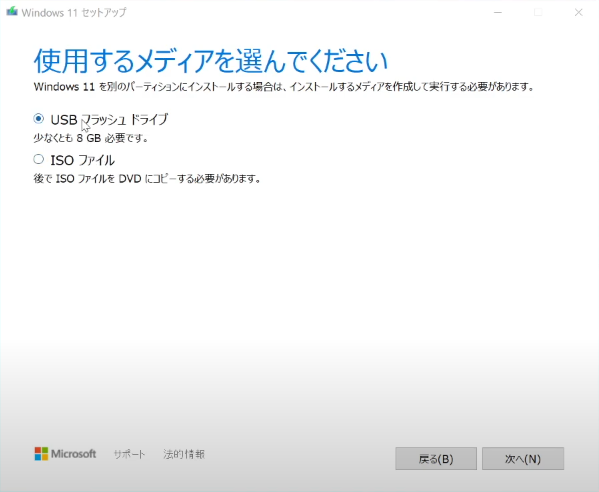
Task: Close the Windows 11 setup window
Action: pyautogui.click(x=578, y=13)
